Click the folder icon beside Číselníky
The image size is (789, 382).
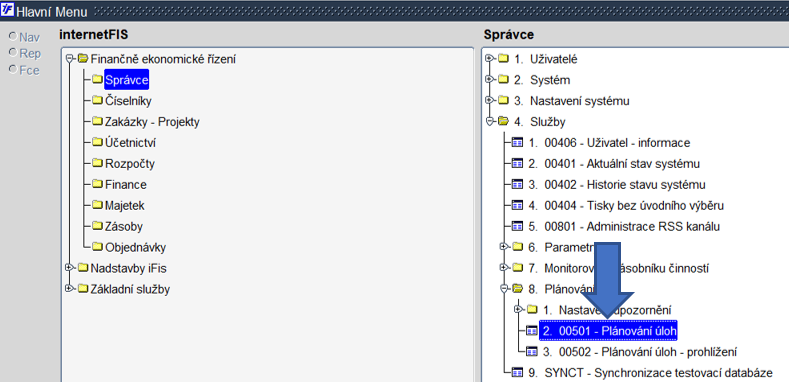coord(97,101)
